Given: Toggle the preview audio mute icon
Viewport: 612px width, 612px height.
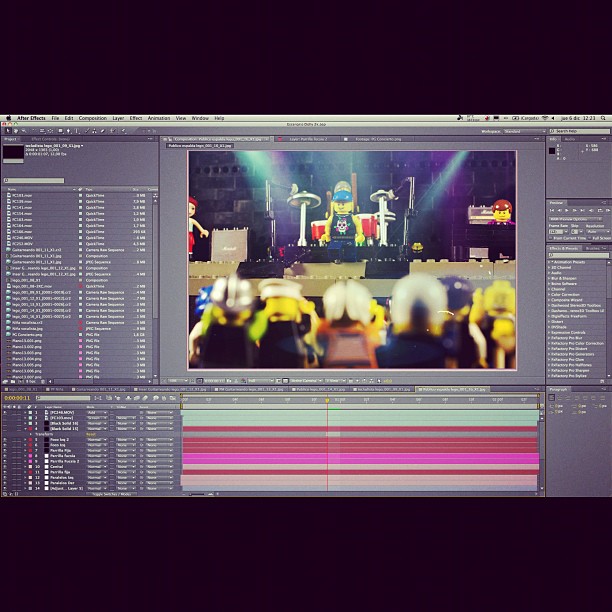Looking at the screenshot, I should 591,210.
